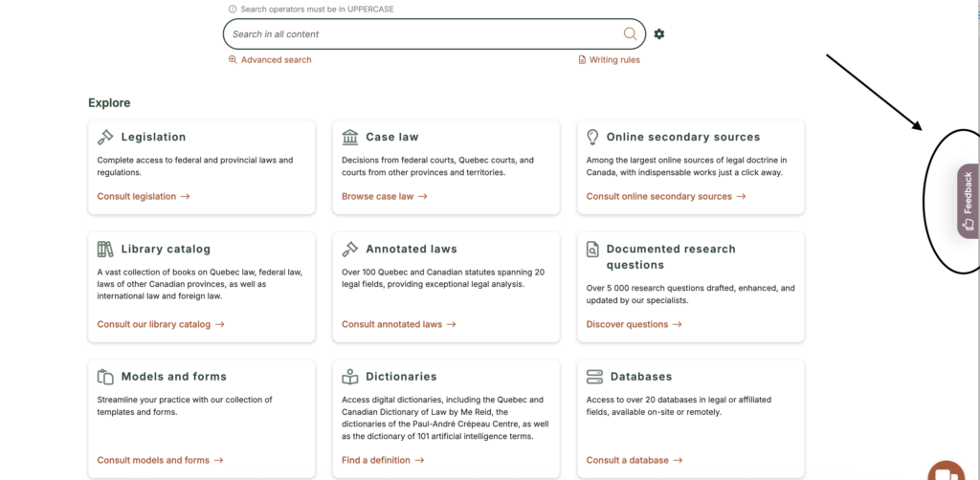Open the Writing rules link
This screenshot has height=480, width=980.
click(610, 60)
